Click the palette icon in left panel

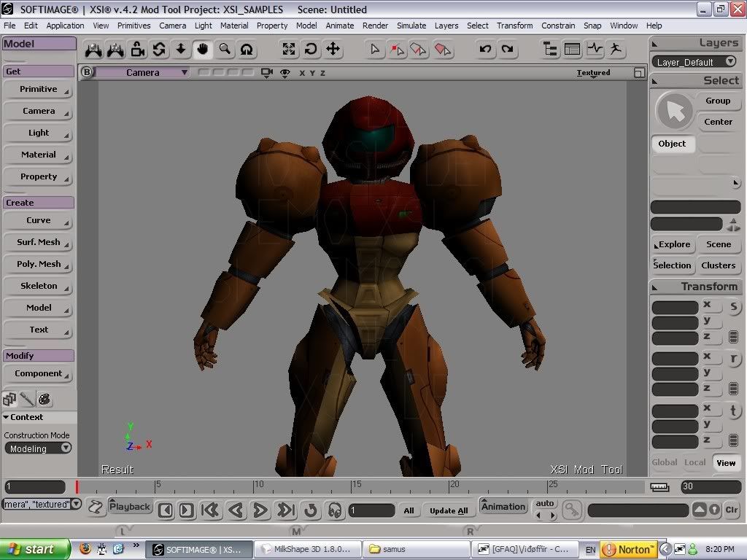coord(44,399)
